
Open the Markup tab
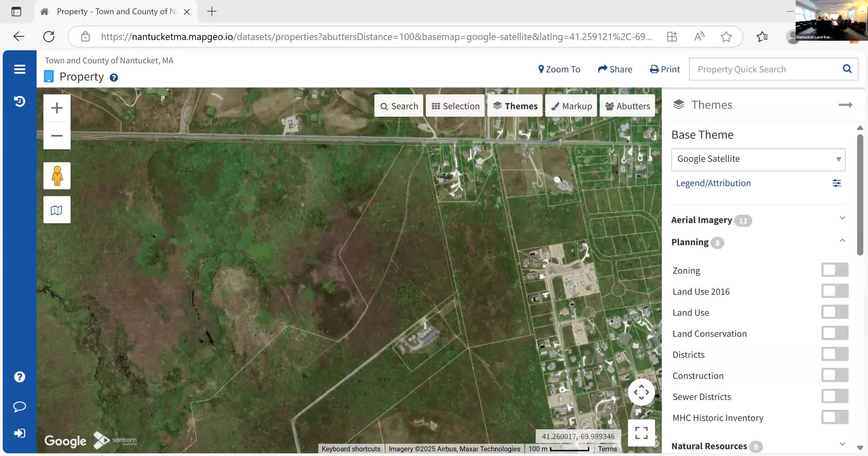coord(571,106)
